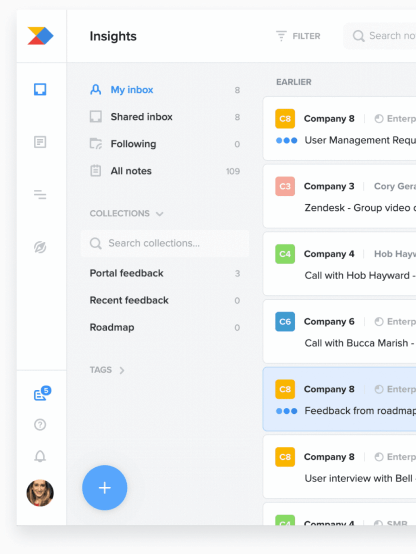Click the Cory name on Company 3 note
Screen dimensions: 416x554
coord(395,186)
